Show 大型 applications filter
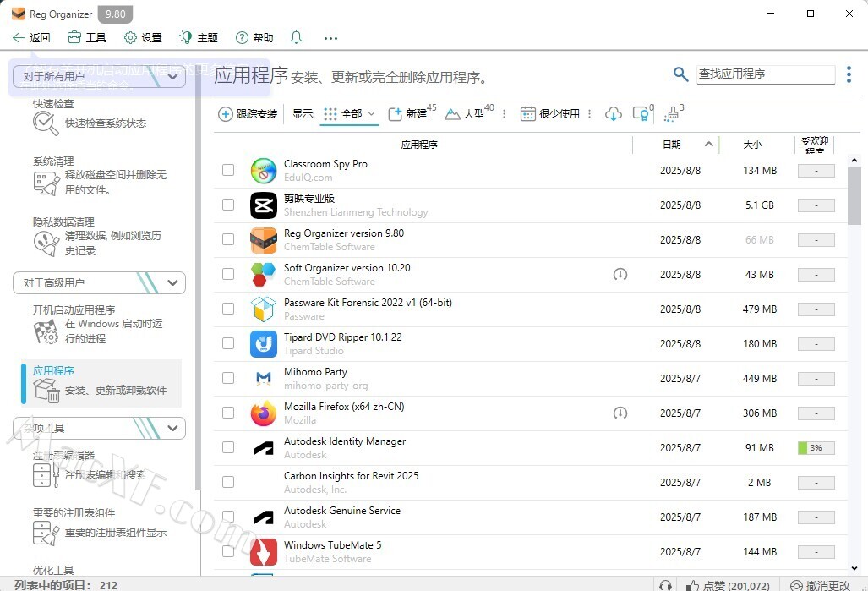The height and width of the screenshot is (591, 868). [469, 113]
